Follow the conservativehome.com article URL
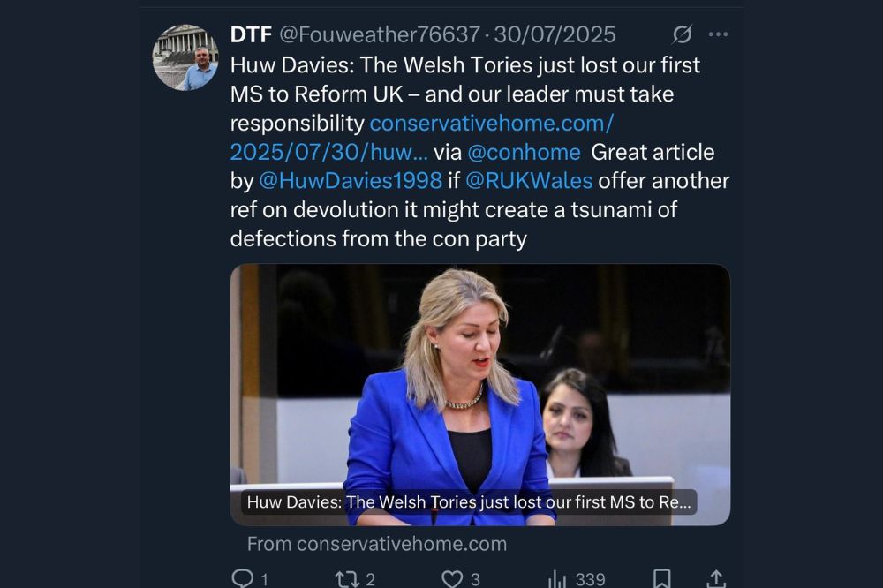The image size is (883, 588). (x=491, y=123)
